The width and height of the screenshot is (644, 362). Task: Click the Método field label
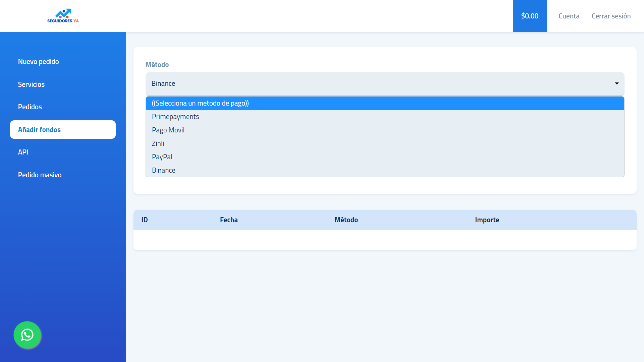click(157, 65)
